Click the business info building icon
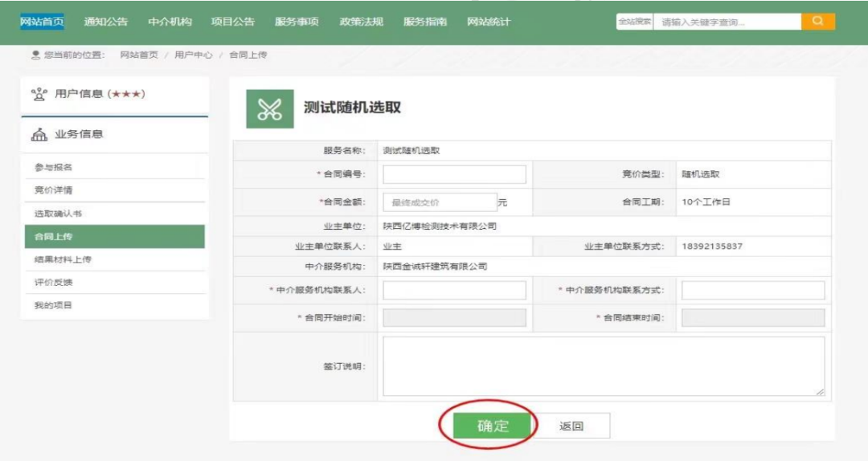This screenshot has height=461, width=868. click(x=39, y=134)
